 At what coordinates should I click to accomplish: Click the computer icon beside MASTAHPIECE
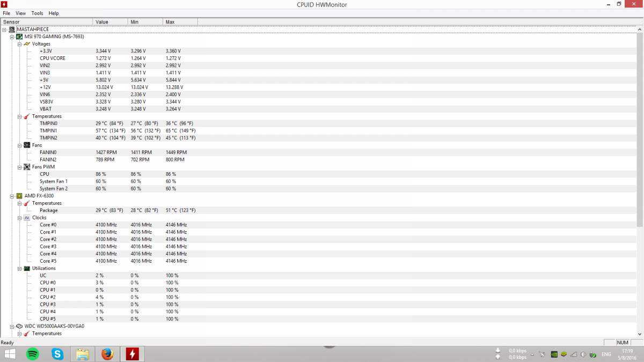pyautogui.click(x=12, y=29)
